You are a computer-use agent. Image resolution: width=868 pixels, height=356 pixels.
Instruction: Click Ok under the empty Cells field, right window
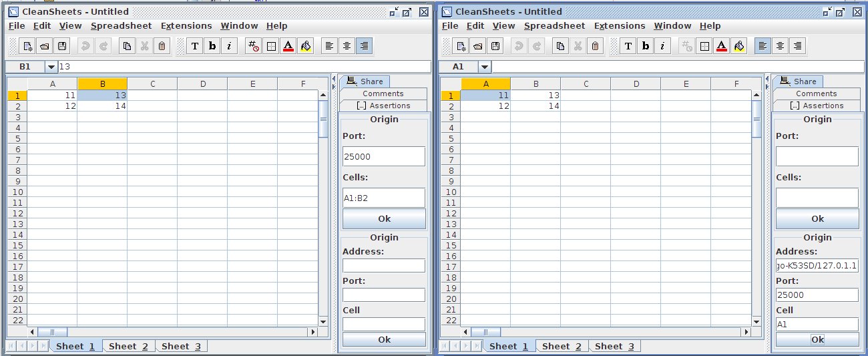point(817,218)
